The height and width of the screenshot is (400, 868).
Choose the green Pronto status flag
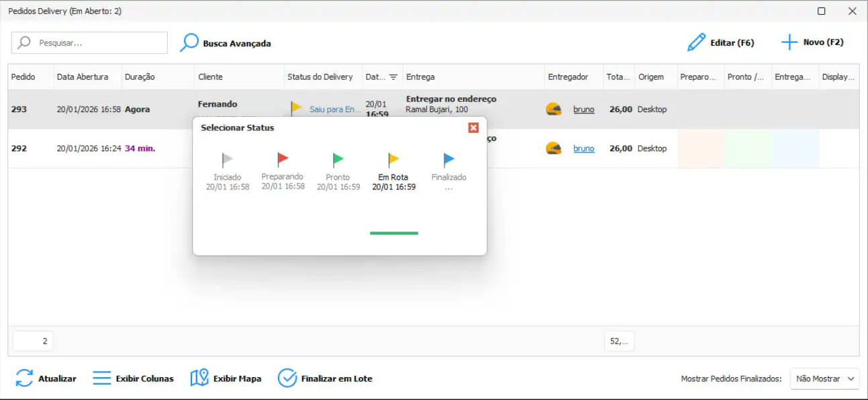(338, 160)
